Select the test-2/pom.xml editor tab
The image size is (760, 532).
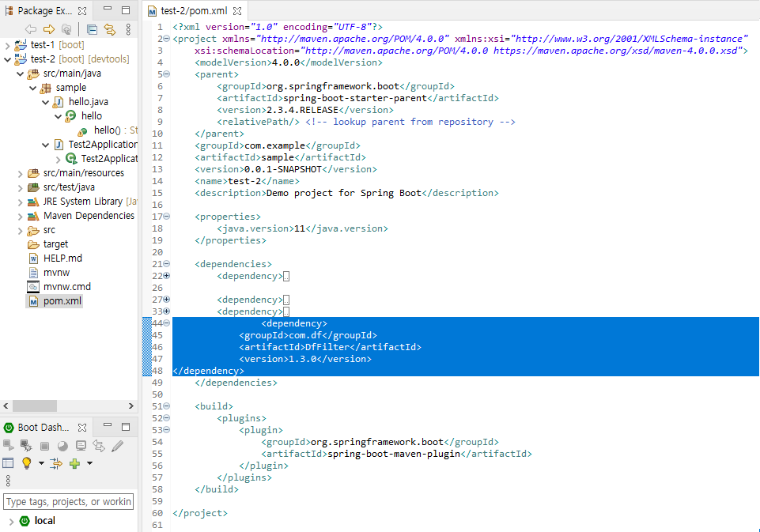point(194,10)
